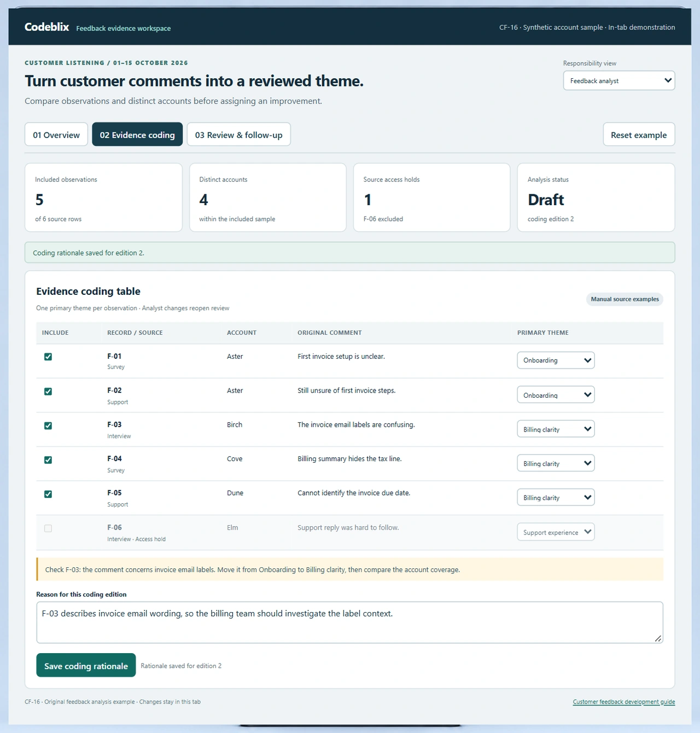
Task: Open the Customer feedback development guide link
Action: 624,702
